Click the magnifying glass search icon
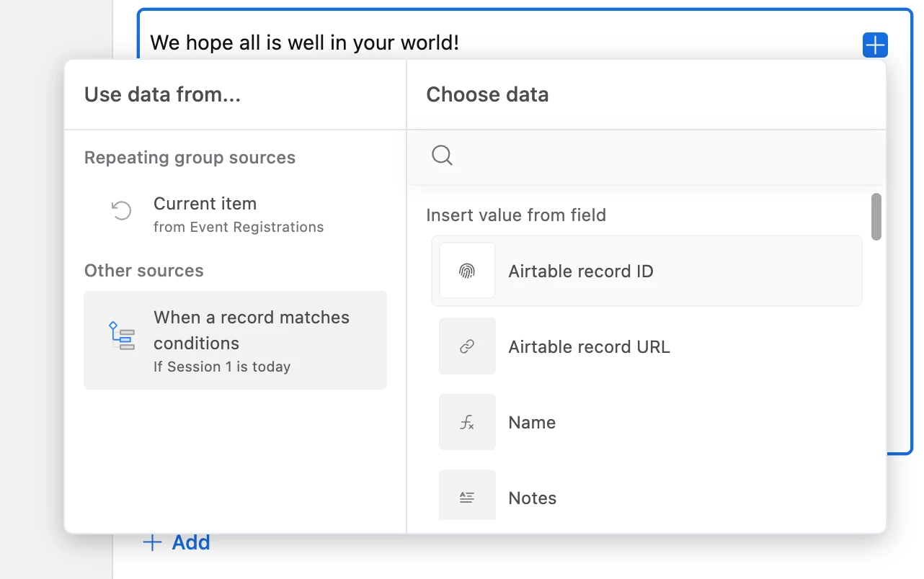Screen dimensions: 924x579 click(x=442, y=155)
